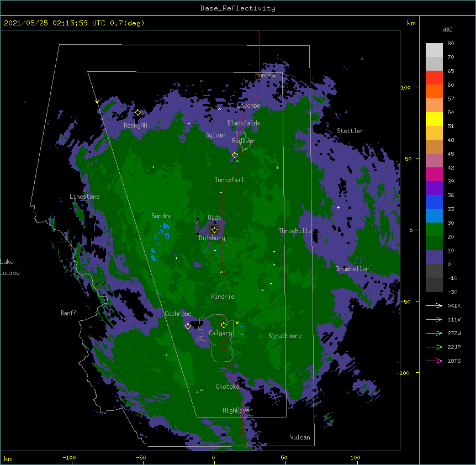Click the Lake Louise label
This screenshot has width=476, height=465.
(x=10, y=267)
